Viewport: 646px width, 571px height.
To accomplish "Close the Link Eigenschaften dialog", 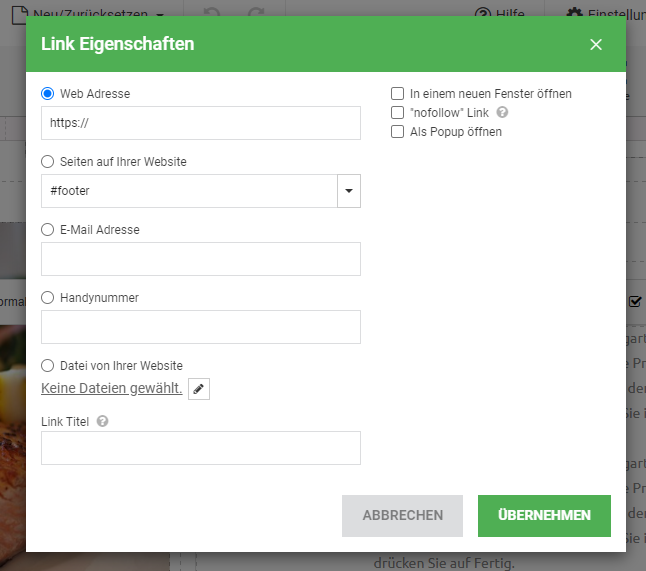I will (596, 44).
